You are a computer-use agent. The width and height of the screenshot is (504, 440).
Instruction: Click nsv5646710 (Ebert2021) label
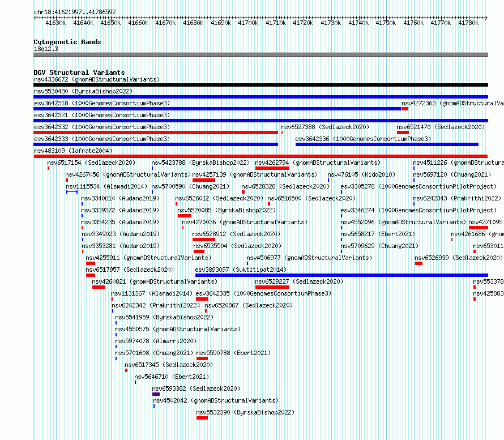point(172,377)
